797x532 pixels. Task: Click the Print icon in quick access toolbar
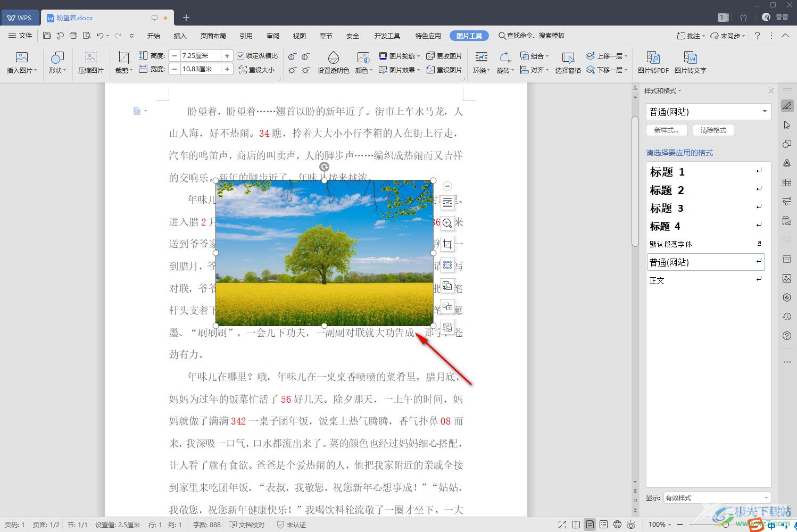point(73,36)
